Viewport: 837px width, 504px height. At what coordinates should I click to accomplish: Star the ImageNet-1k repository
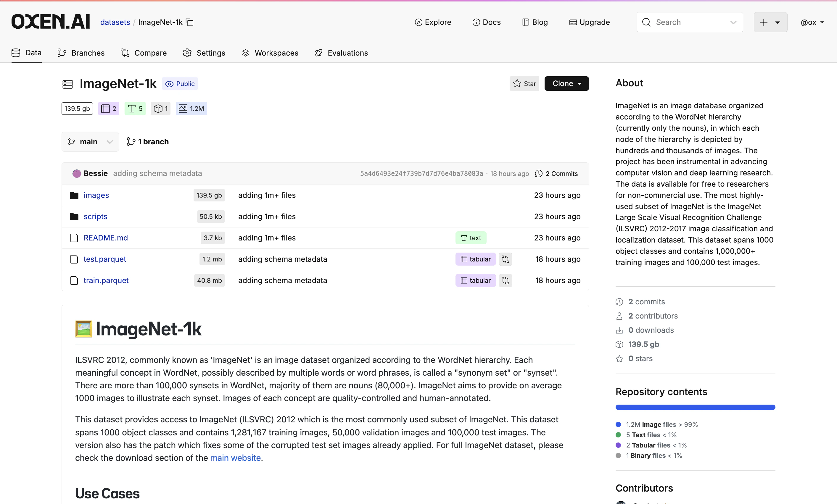pyautogui.click(x=524, y=83)
